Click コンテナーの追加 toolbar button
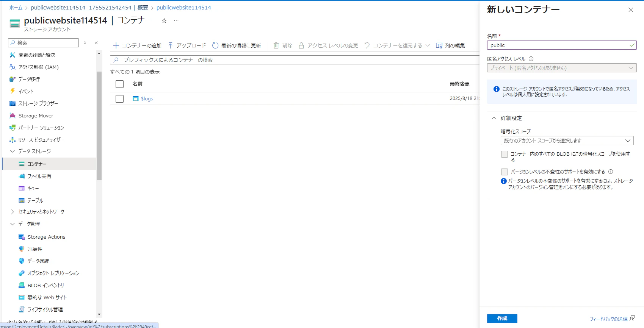The height and width of the screenshot is (328, 644). pyautogui.click(x=137, y=45)
